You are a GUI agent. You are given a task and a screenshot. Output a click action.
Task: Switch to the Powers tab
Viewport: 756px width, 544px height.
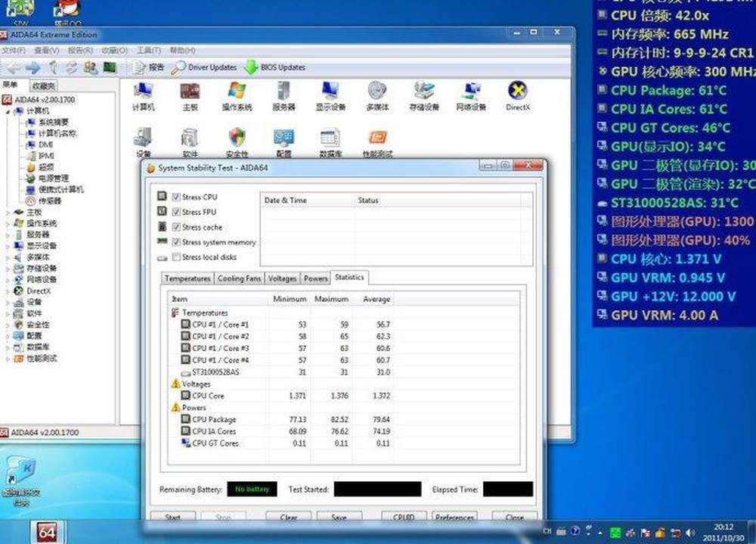click(316, 278)
